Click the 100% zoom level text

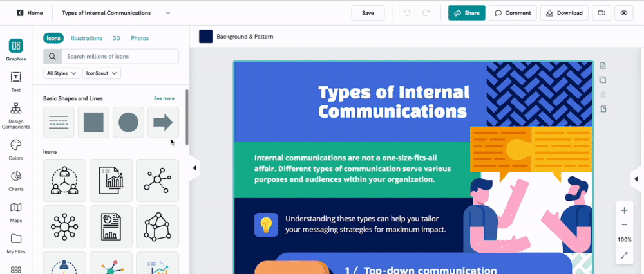(624, 239)
